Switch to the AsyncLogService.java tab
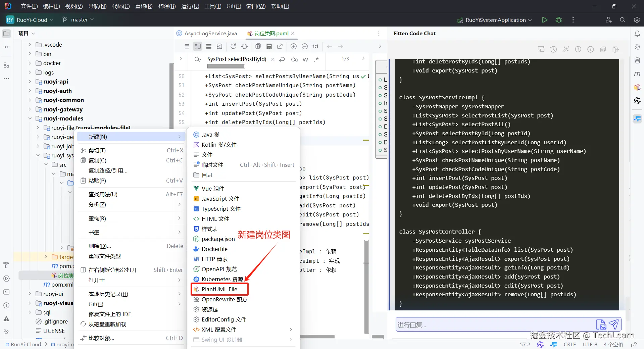Viewport: 644px width, 349px height. 207,34
